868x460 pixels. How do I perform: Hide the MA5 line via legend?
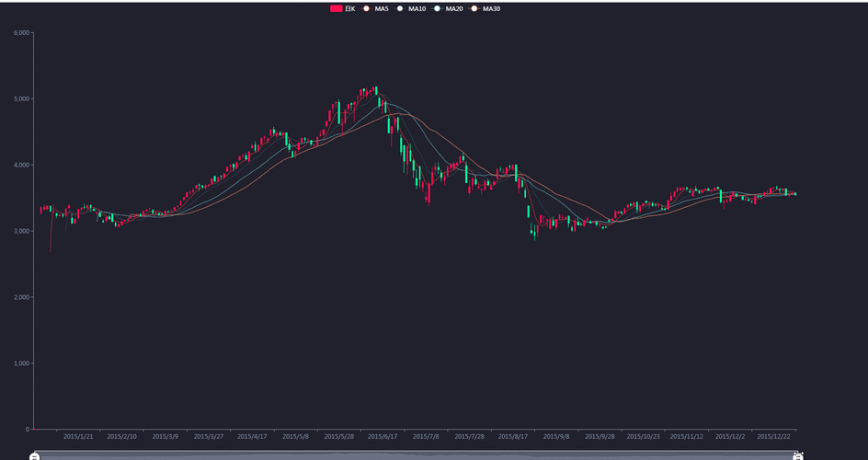click(x=382, y=8)
